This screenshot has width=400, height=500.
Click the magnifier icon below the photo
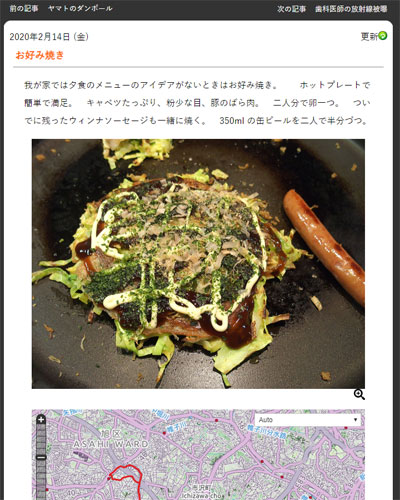(x=359, y=395)
